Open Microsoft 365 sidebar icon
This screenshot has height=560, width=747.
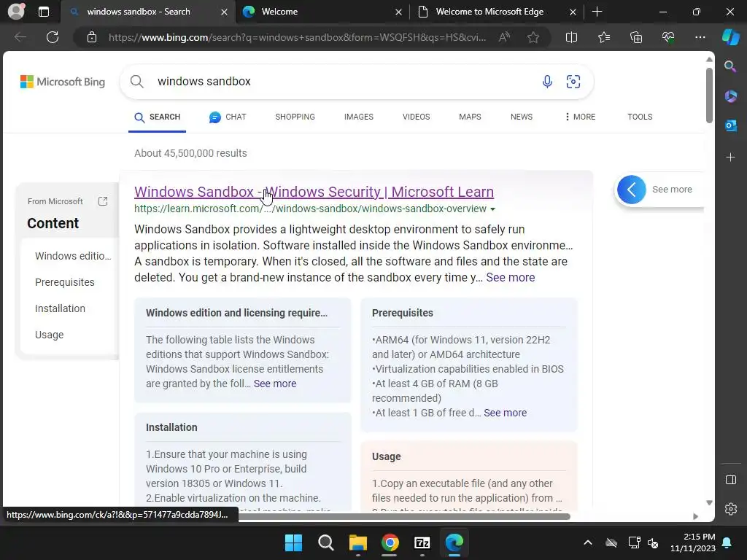point(730,96)
